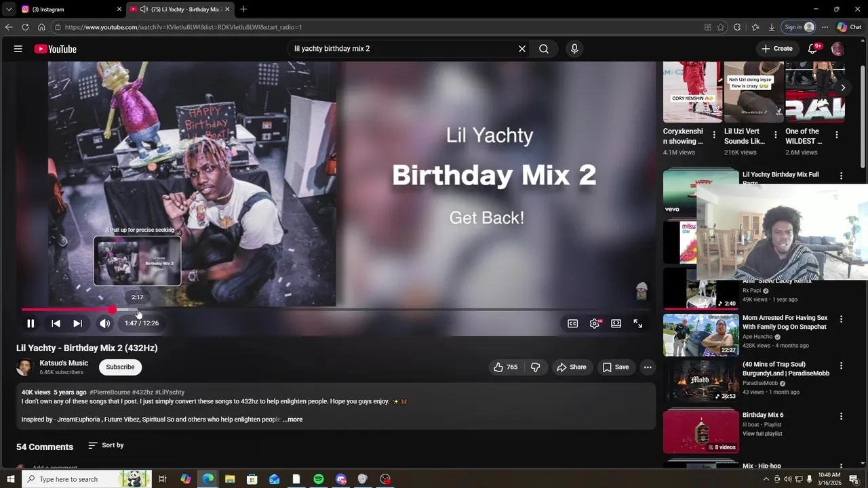Open a new browser tab
The image size is (868, 488).
point(243,9)
